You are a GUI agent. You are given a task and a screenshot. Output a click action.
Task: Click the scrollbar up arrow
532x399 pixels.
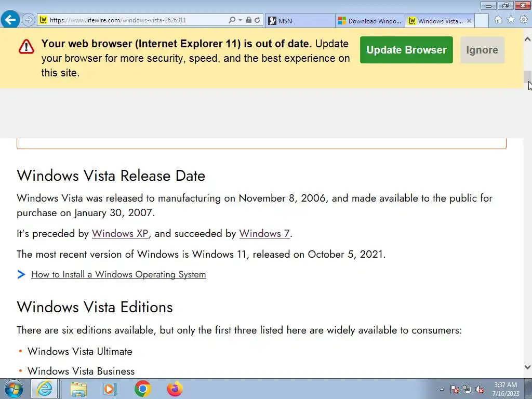[x=528, y=39]
